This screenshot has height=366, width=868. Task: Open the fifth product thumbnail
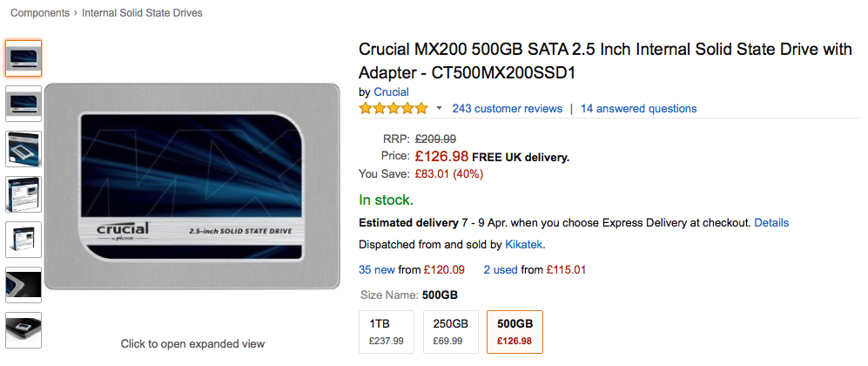[24, 240]
